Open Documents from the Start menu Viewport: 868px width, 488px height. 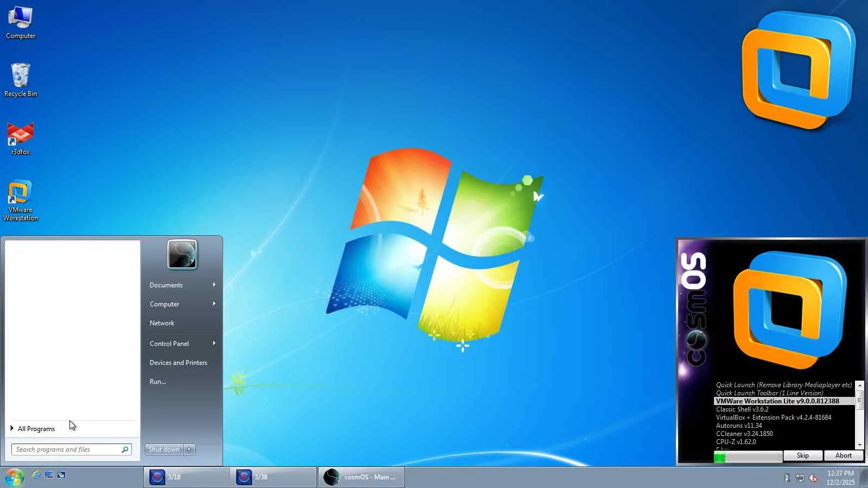[182, 285]
